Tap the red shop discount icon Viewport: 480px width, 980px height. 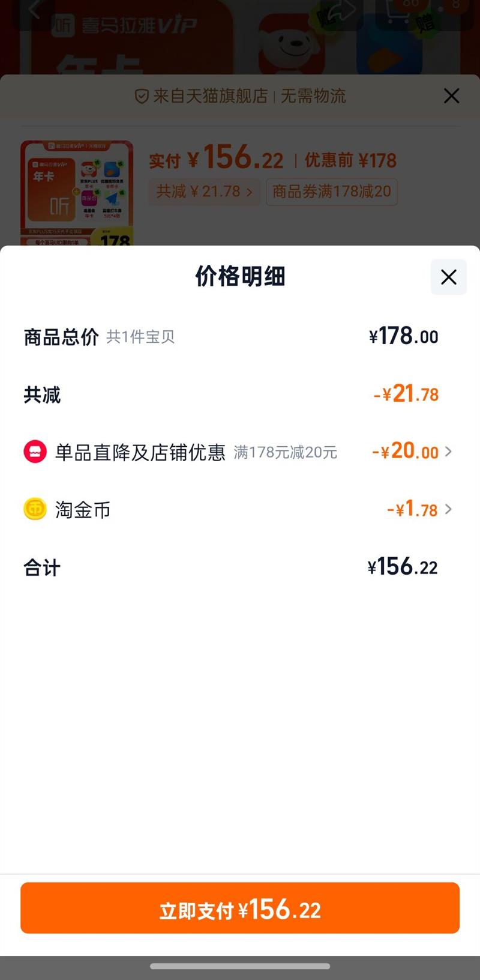pos(35,452)
